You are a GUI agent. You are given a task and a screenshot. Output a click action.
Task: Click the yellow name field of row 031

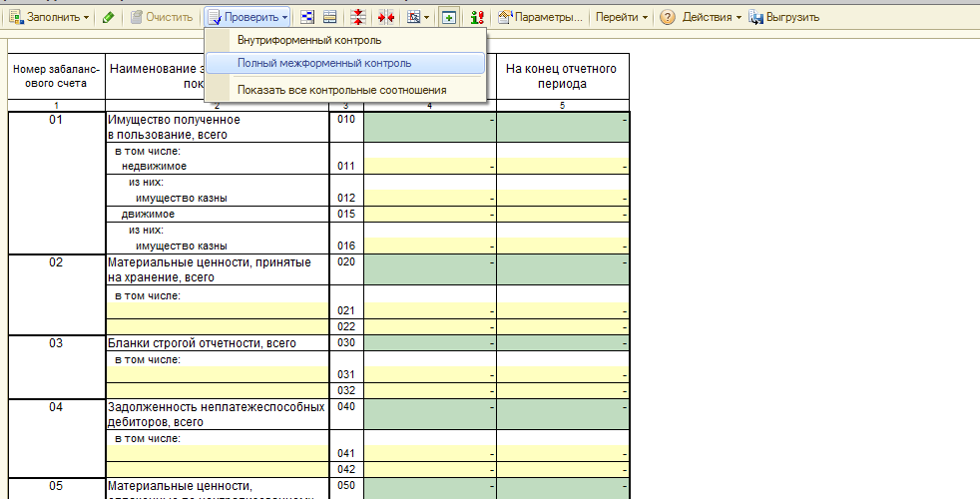[218, 374]
